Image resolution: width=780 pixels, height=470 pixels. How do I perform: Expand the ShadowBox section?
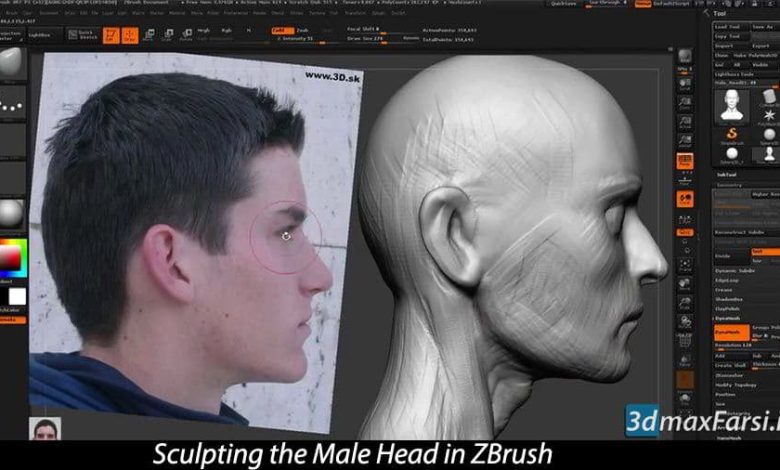tap(729, 299)
